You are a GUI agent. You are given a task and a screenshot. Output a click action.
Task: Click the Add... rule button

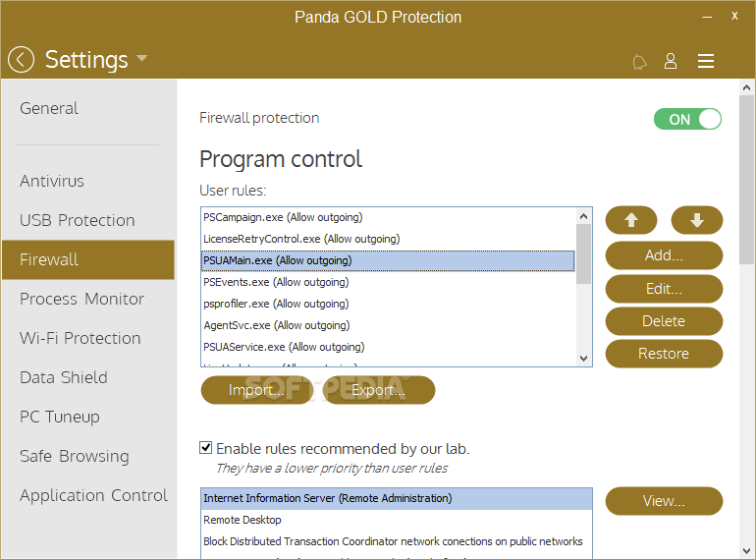(x=664, y=255)
